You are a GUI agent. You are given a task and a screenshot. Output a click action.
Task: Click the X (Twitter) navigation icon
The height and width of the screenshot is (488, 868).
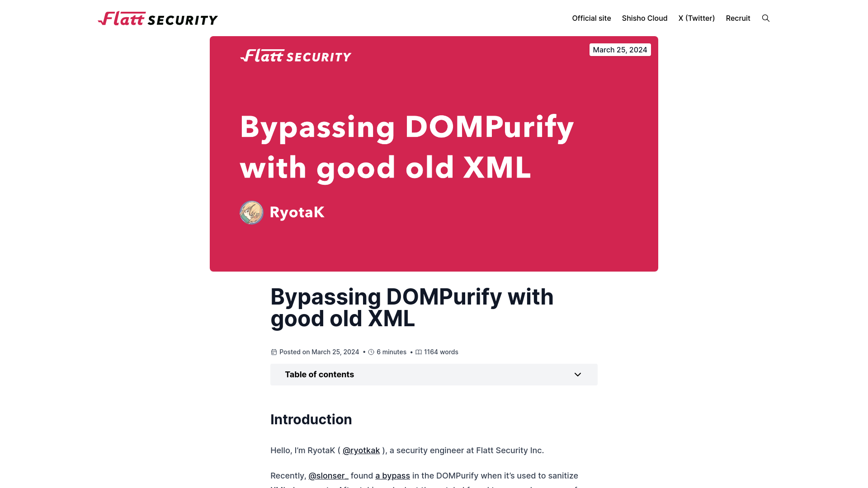tap(696, 18)
